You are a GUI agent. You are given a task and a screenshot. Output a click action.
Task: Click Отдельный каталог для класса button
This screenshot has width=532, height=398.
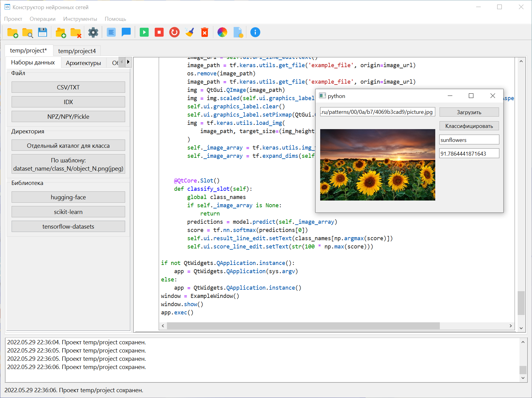(68, 146)
